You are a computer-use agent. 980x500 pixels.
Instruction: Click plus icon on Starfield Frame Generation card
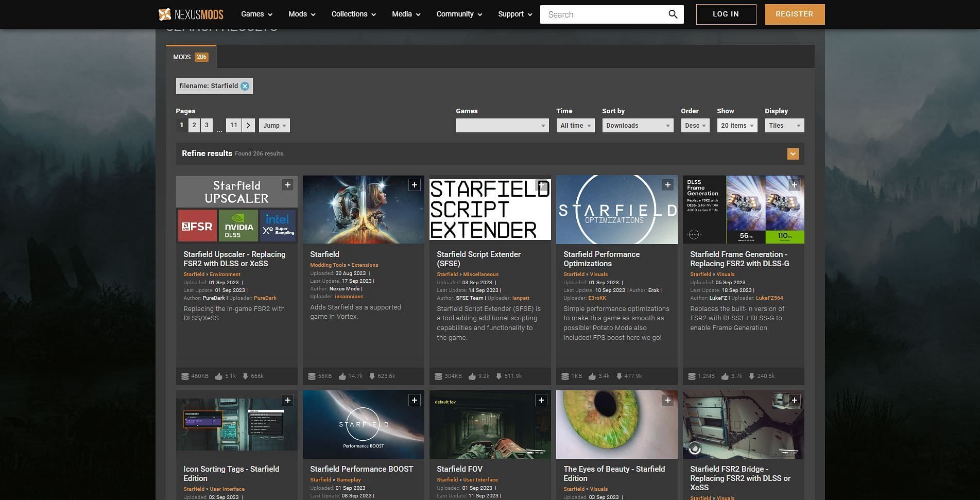795,185
